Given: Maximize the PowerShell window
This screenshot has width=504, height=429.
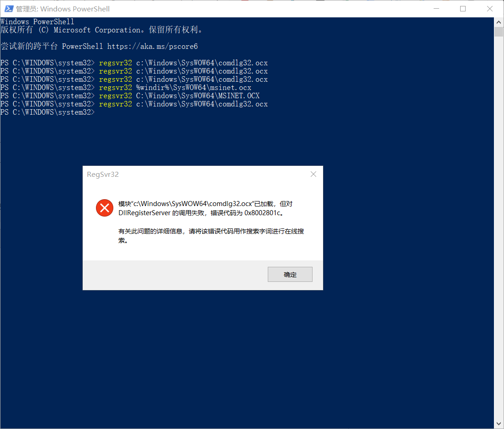Looking at the screenshot, I should (463, 9).
